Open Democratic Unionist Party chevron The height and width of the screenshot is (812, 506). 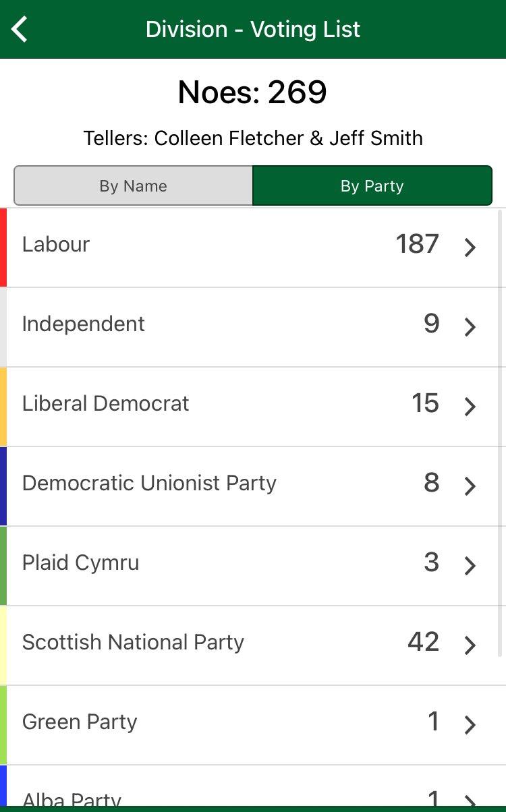(x=470, y=486)
